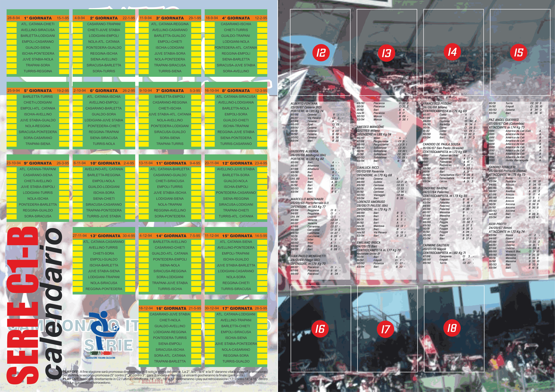Click the match 'REGGINA-TRAPANI'

tap(104, 132)
